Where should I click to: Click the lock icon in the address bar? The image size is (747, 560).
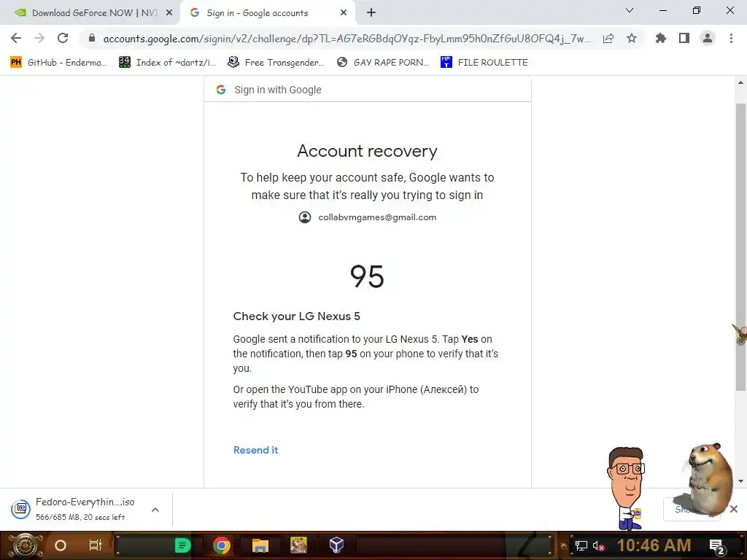point(92,38)
